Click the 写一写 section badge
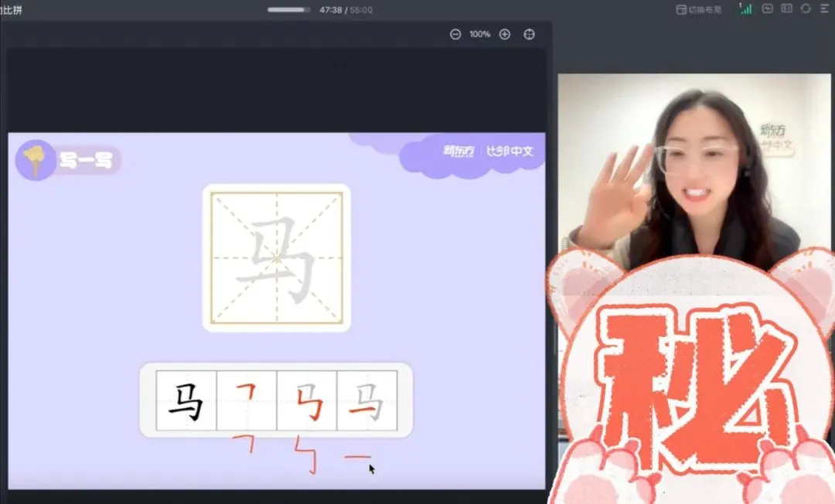This screenshot has height=504, width=835. click(x=68, y=160)
